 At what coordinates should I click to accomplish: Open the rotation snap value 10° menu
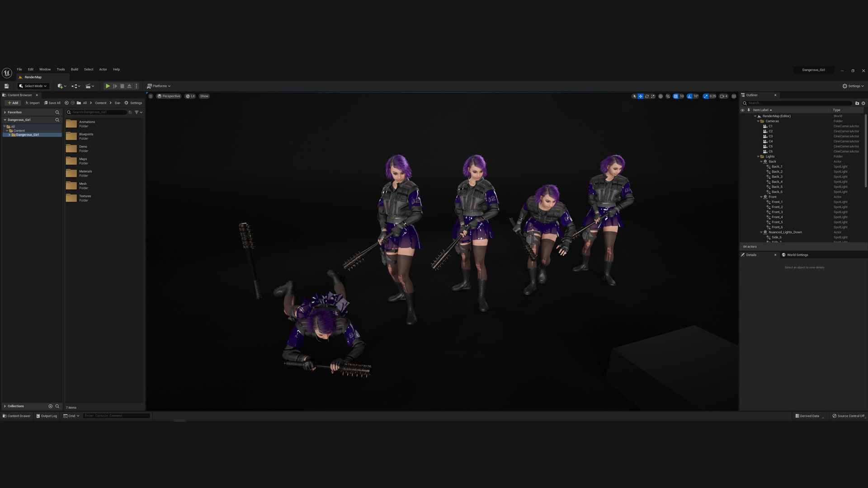(696, 96)
